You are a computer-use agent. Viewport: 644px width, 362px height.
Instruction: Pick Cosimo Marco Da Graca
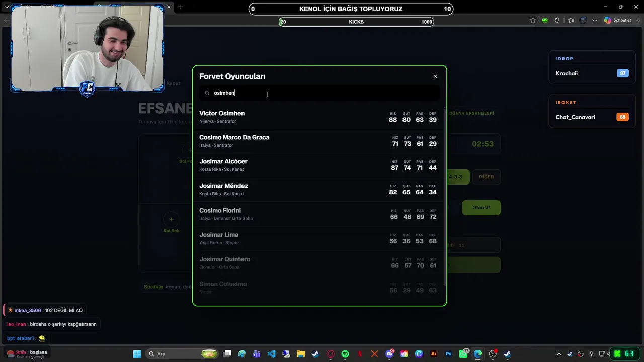[x=318, y=141]
